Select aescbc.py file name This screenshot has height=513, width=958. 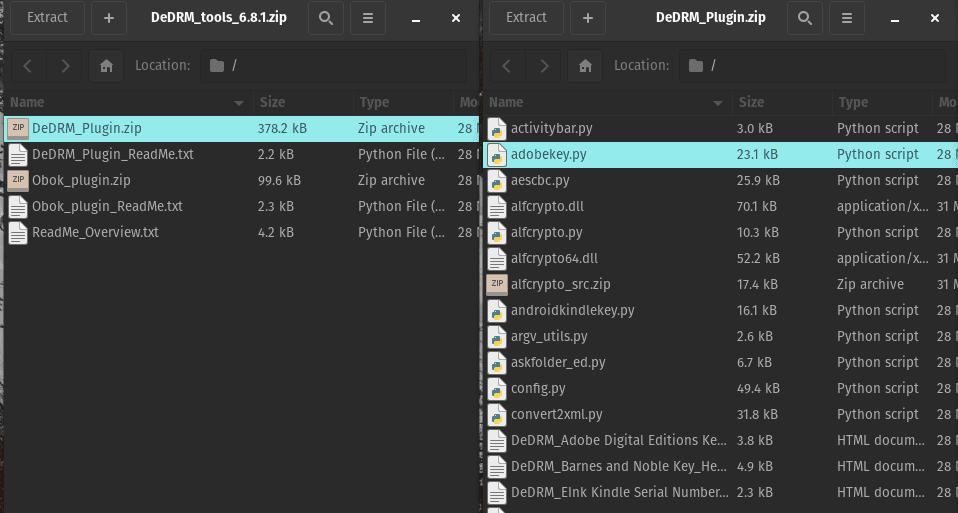(x=540, y=180)
